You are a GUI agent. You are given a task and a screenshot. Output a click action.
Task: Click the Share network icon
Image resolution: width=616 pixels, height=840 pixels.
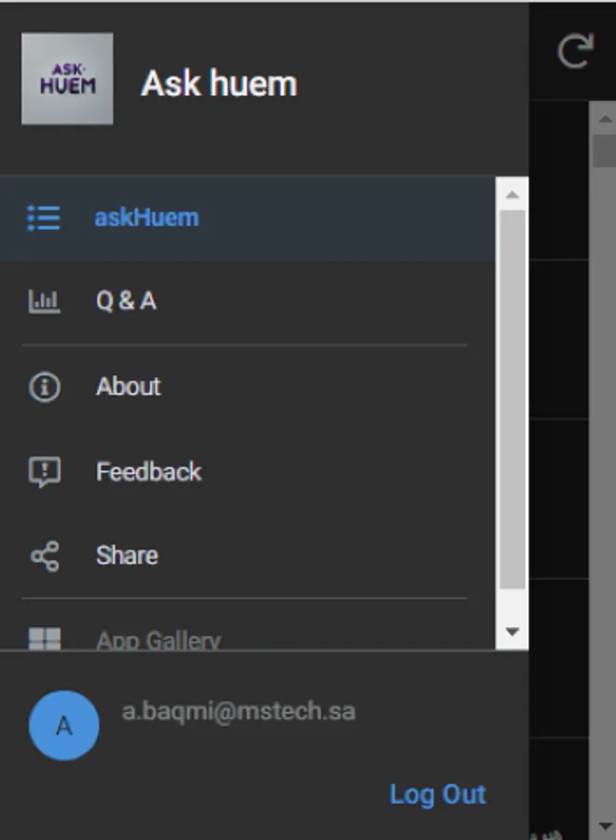coord(44,554)
